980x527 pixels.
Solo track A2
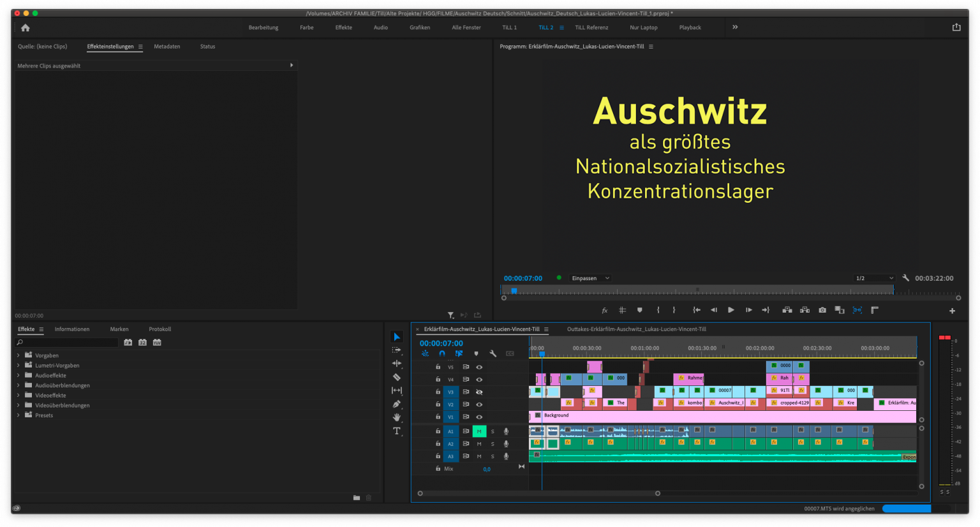(x=493, y=444)
